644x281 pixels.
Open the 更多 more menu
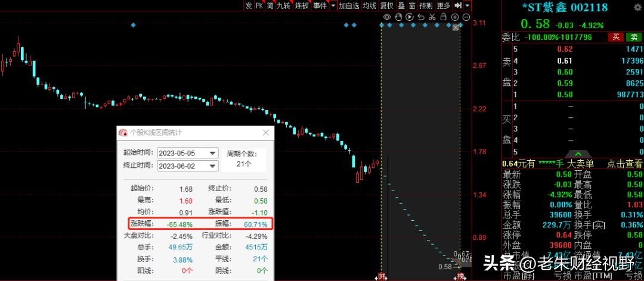[444, 5]
